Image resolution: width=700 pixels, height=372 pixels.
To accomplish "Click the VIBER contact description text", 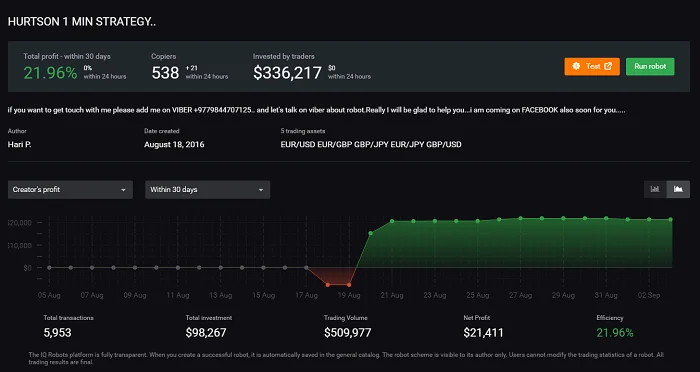I will 316,110.
